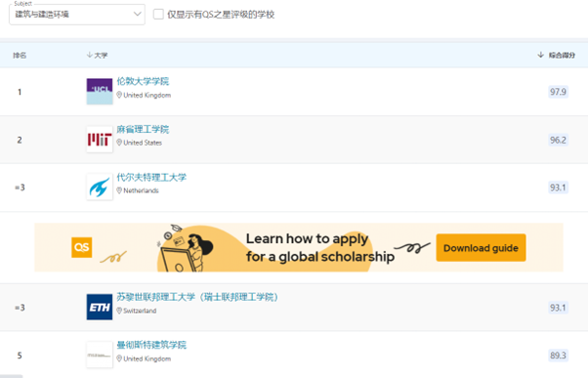The width and height of the screenshot is (588, 378).
Task: Open the 曼彻斯特建筑学院 link
Action: 151,345
